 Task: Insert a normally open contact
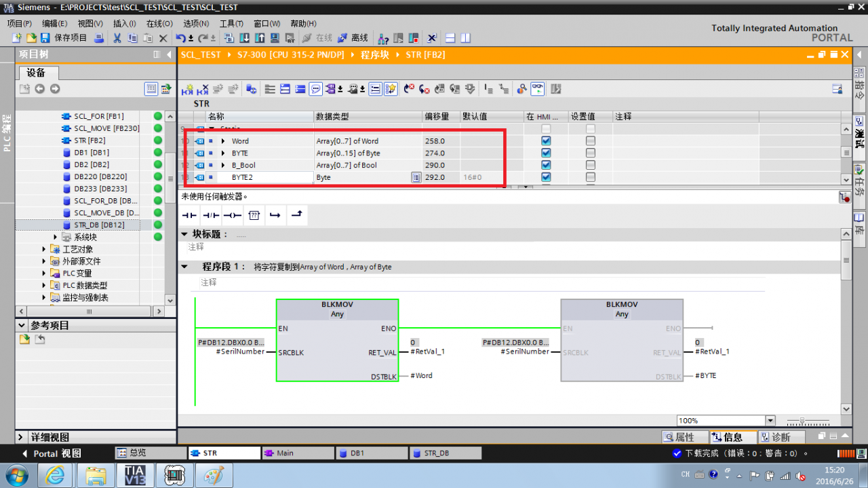tap(189, 215)
